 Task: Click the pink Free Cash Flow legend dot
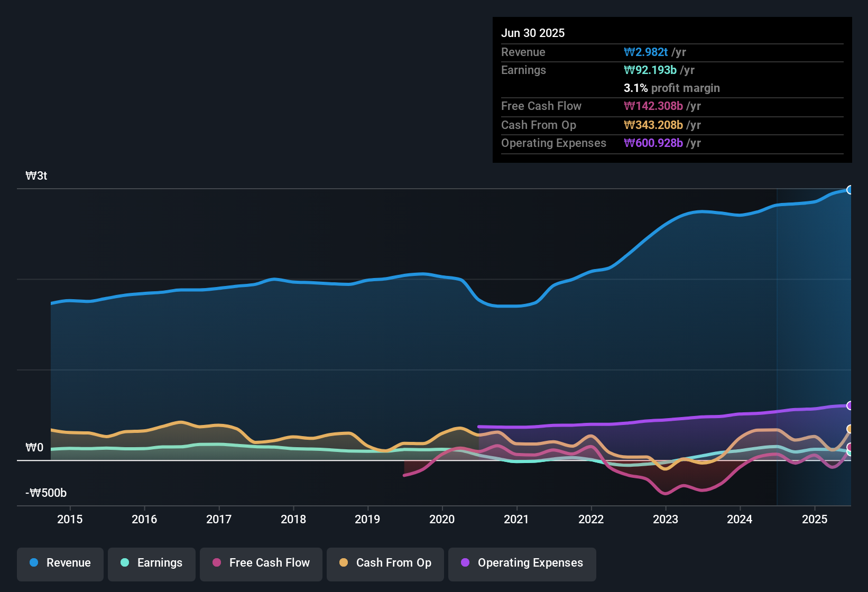(x=217, y=563)
